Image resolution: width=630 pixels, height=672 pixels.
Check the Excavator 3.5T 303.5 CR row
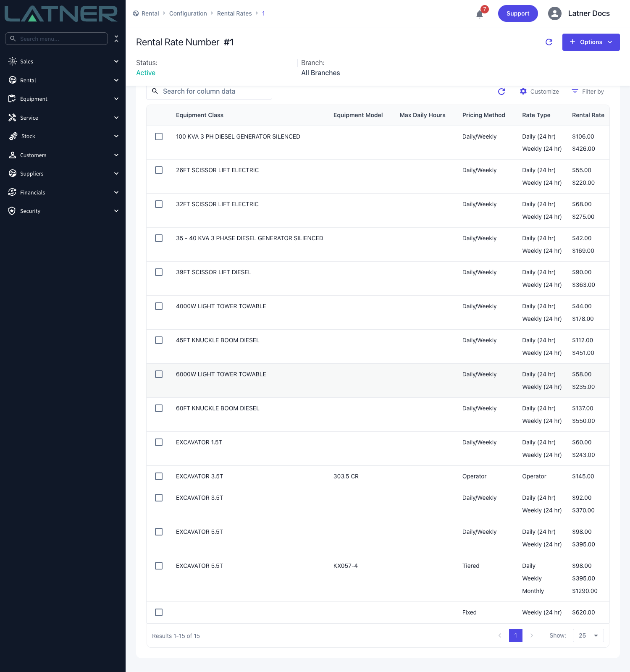159,476
